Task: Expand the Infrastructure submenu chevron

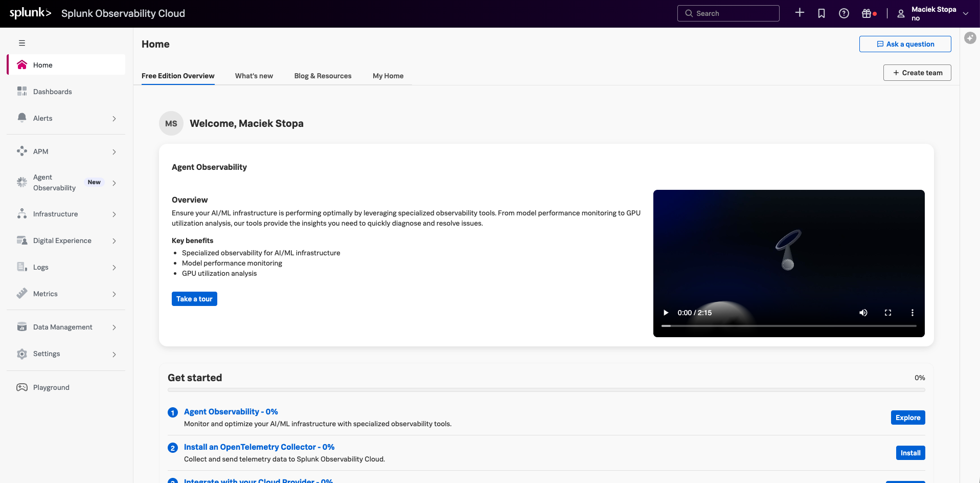Action: click(x=114, y=214)
